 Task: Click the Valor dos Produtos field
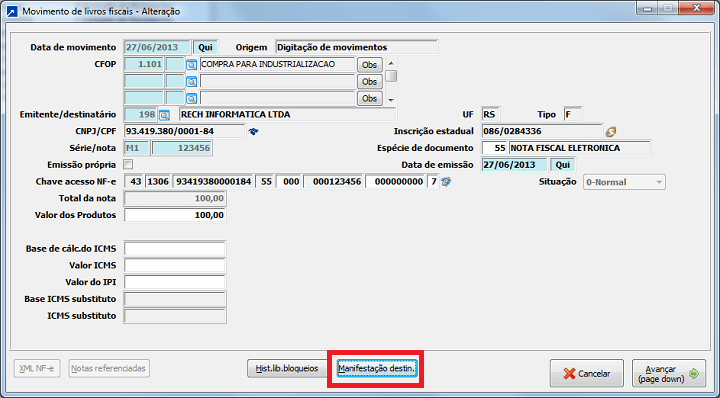pos(175,215)
